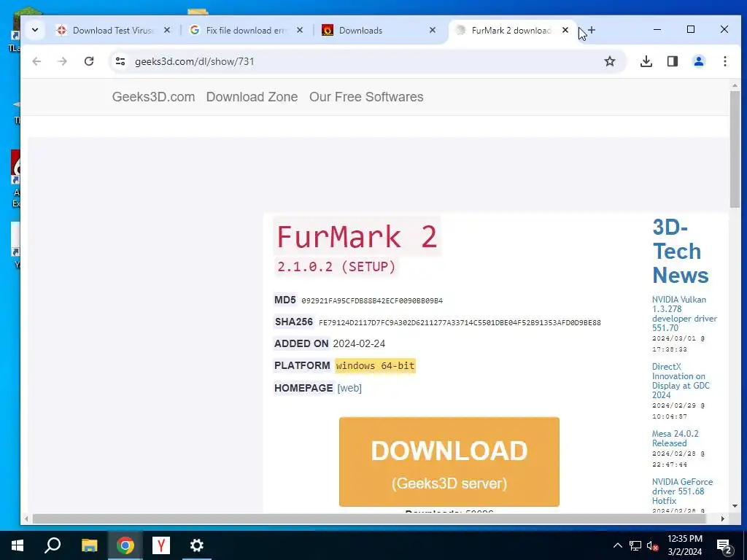747x560 pixels.
Task: Open the clock showing 12:35 PM
Action: pos(684,545)
